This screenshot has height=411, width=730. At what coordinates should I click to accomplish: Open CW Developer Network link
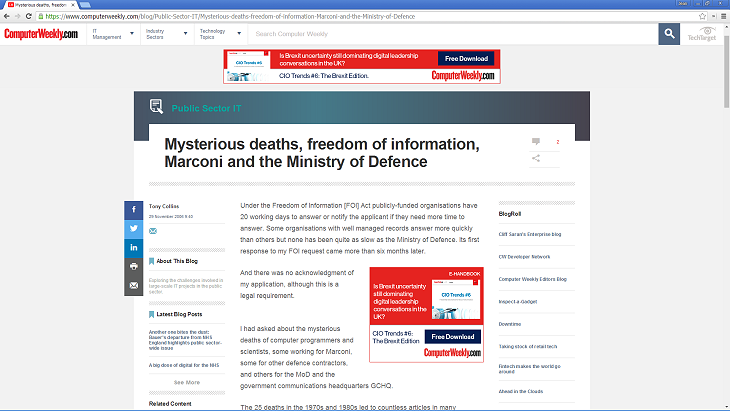click(524, 257)
